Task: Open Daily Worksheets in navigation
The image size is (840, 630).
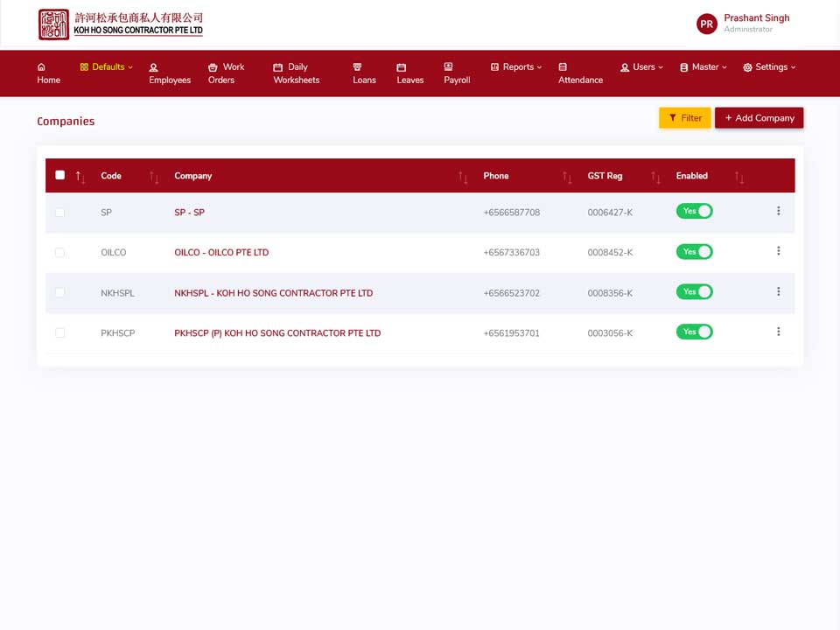Action: tap(297, 73)
